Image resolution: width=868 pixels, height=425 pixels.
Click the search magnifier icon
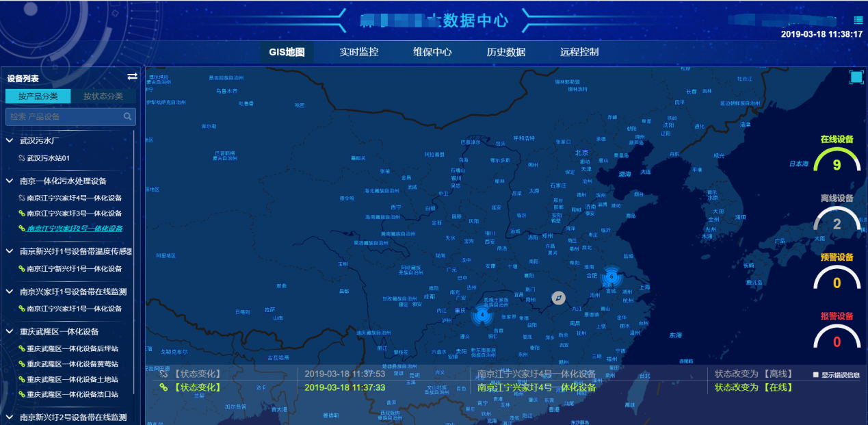pos(127,116)
